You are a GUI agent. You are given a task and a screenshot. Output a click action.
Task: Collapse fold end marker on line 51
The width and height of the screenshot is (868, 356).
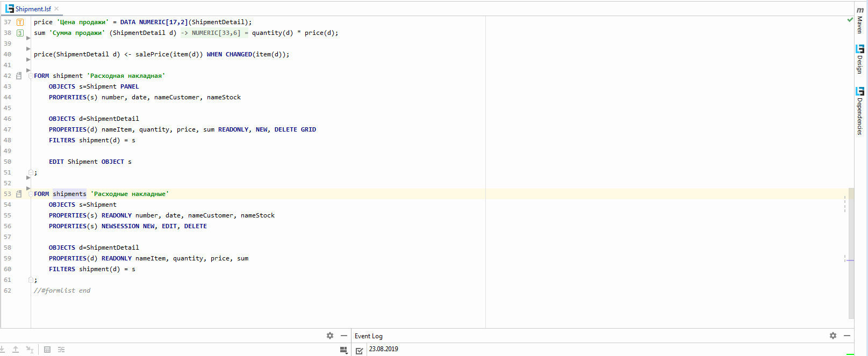[x=31, y=172]
